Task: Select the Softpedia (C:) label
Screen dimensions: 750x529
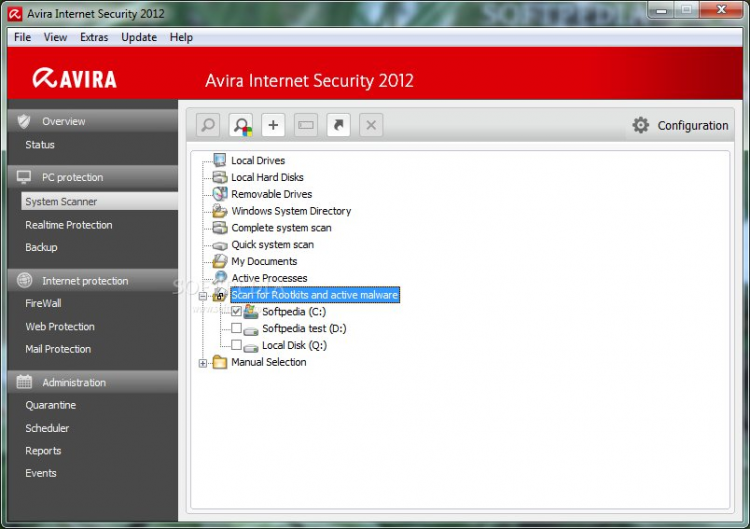Action: (x=294, y=312)
